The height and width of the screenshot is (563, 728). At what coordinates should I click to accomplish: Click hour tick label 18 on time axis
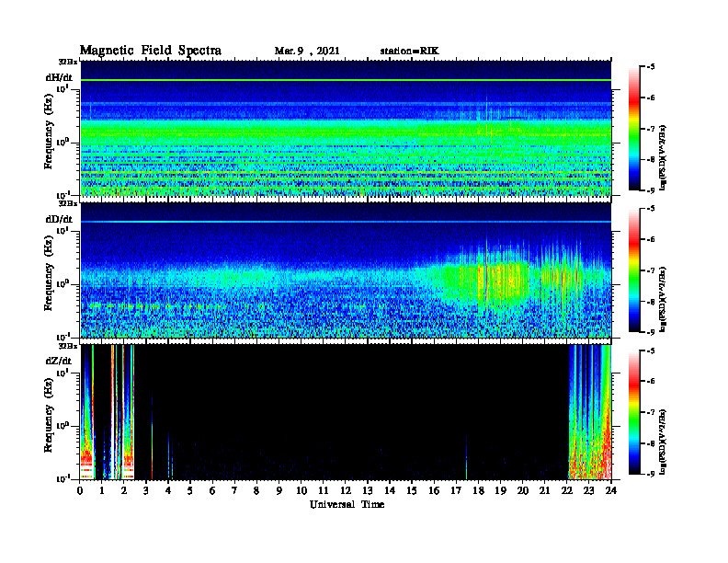pyautogui.click(x=478, y=490)
